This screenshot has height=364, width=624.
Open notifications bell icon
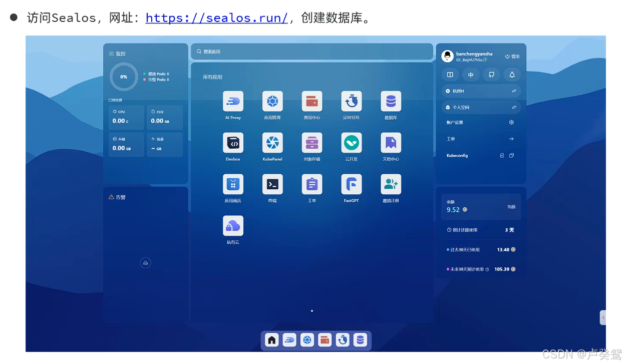[x=512, y=75]
